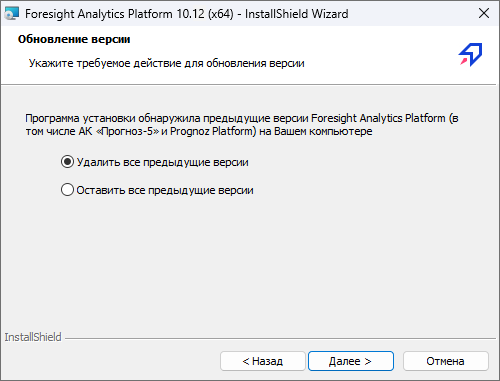The width and height of the screenshot is (500, 381).
Task: Click the 'Prognoz Platform' words in the description
Action: click(x=213, y=131)
